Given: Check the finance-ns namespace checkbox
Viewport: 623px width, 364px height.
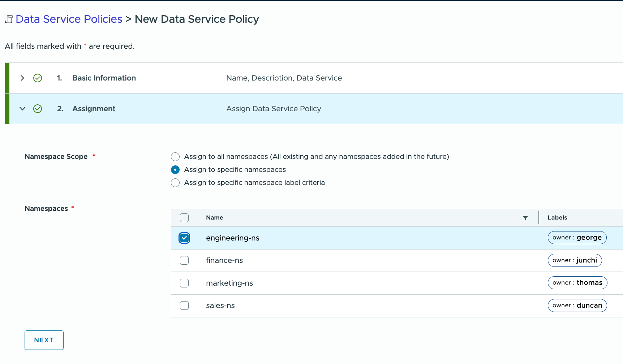Looking at the screenshot, I should click(x=184, y=260).
